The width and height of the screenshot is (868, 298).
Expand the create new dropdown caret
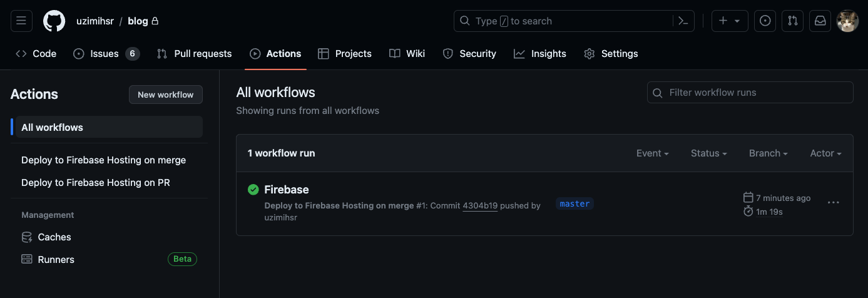(x=737, y=21)
